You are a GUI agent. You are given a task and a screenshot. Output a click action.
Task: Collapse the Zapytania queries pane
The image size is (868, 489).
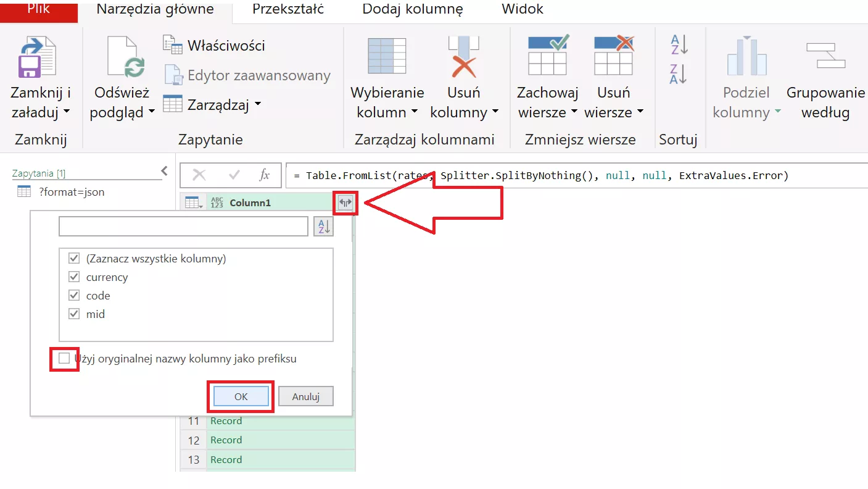pyautogui.click(x=164, y=171)
